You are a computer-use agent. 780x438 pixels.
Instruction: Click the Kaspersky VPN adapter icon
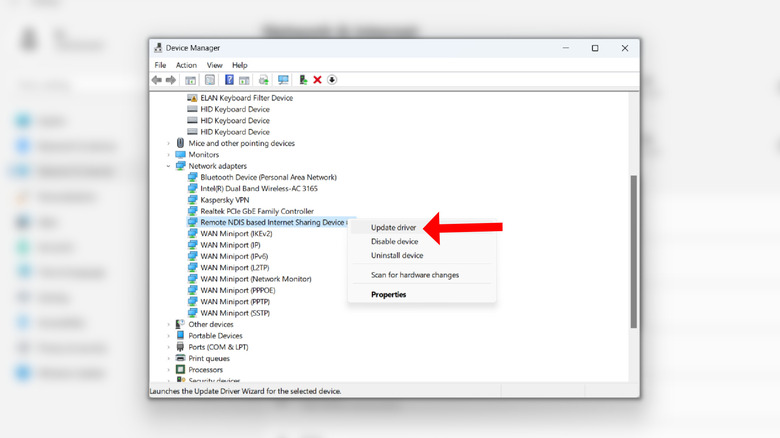click(193, 199)
